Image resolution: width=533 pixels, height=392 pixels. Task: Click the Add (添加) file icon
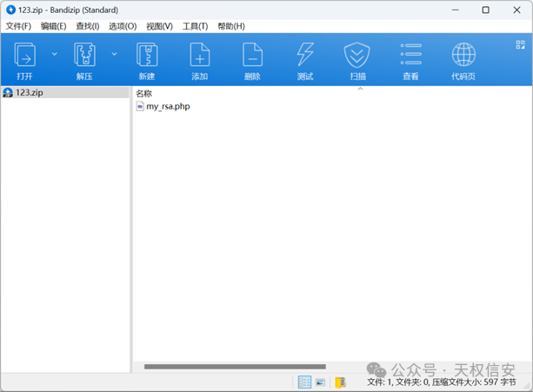coord(199,55)
